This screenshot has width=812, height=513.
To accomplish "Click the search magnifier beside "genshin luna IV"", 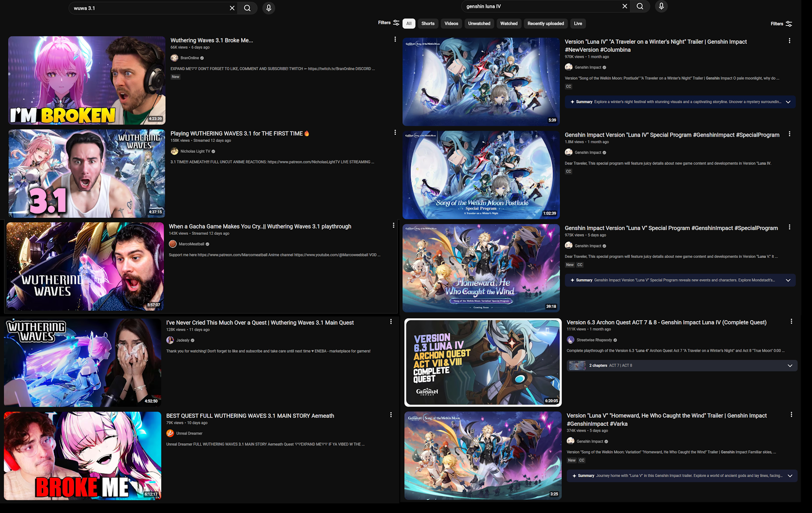I will click(x=640, y=6).
